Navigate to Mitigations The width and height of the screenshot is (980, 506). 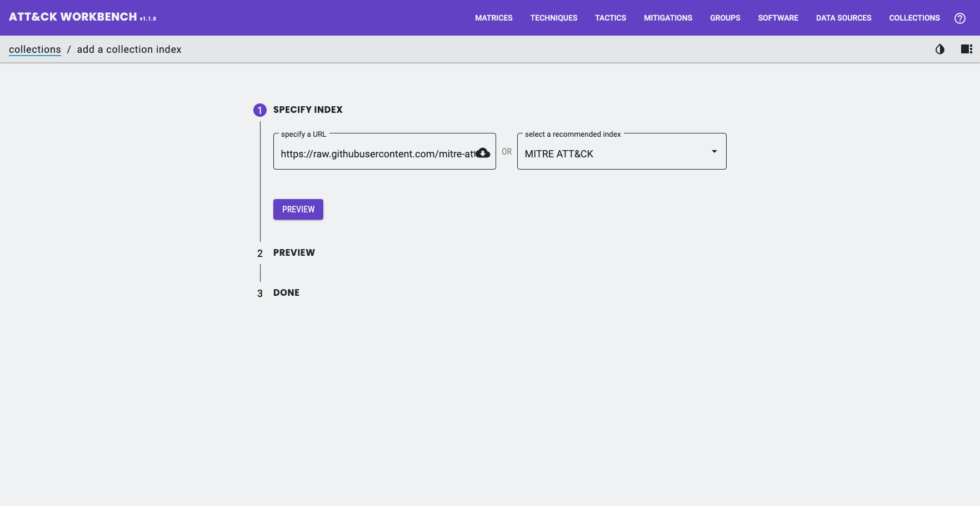pyautogui.click(x=668, y=18)
